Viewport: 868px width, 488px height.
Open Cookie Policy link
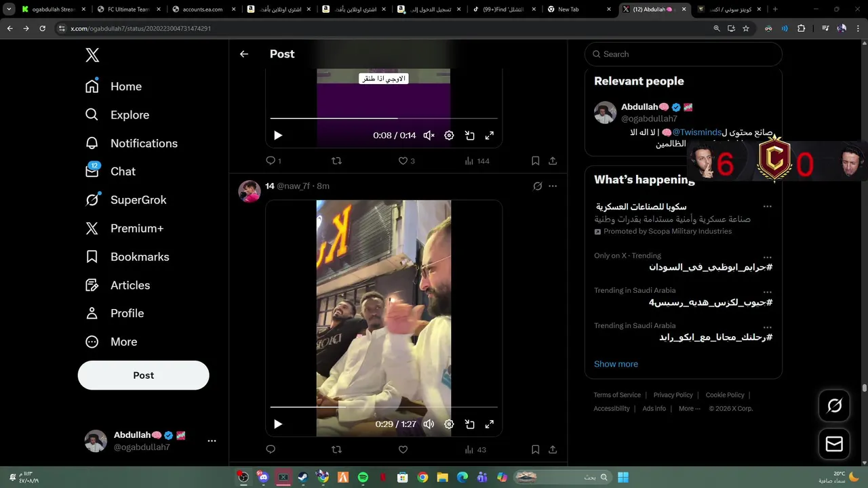725,395
